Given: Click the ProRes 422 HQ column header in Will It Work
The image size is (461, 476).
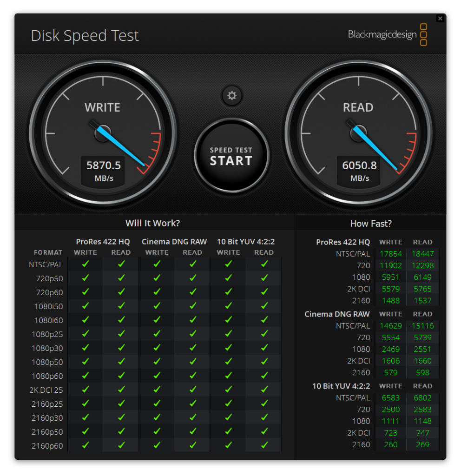Looking at the screenshot, I should coord(103,242).
